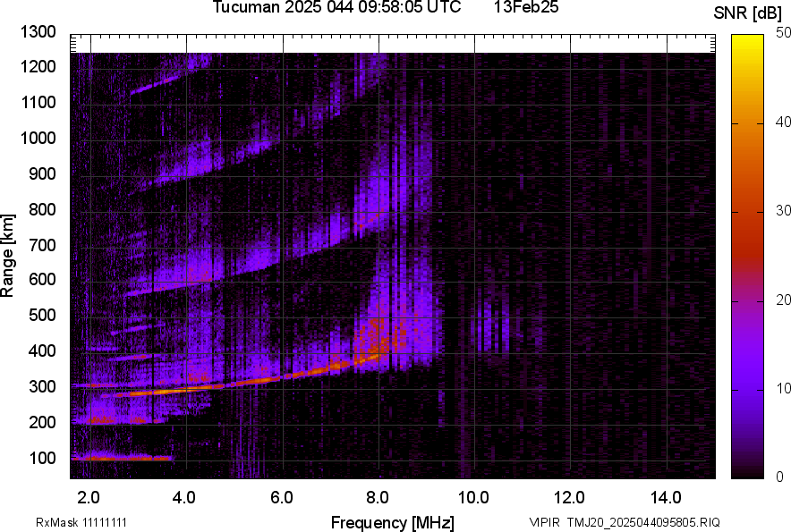This screenshot has width=791, height=532.
Task: Click the 'Frequency [MHz]' axis label
Action: click(x=392, y=522)
